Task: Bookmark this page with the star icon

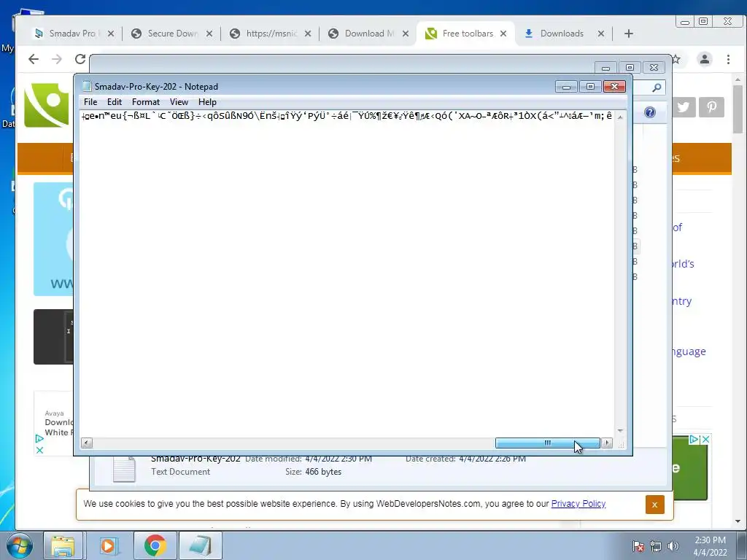Action: [x=676, y=59]
